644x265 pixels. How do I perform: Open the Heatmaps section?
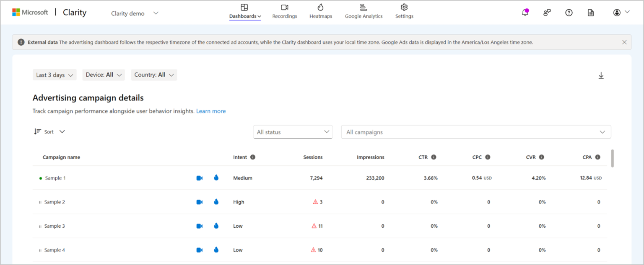point(320,11)
